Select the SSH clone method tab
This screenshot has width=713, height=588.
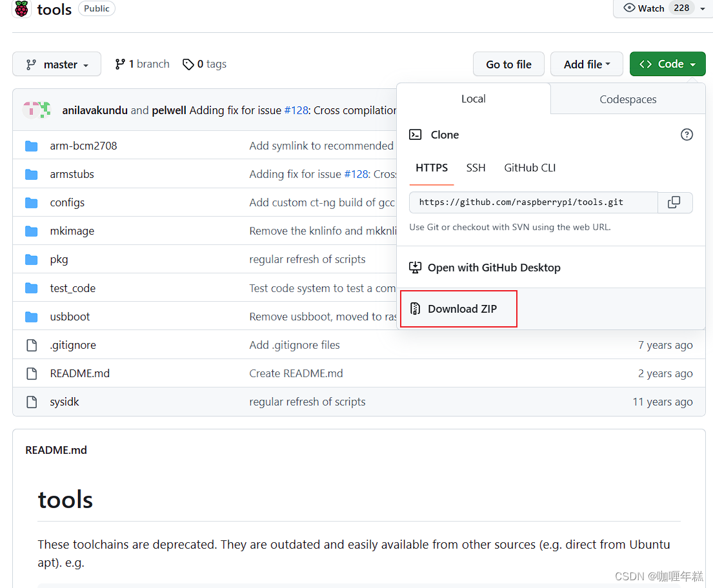pyautogui.click(x=476, y=168)
